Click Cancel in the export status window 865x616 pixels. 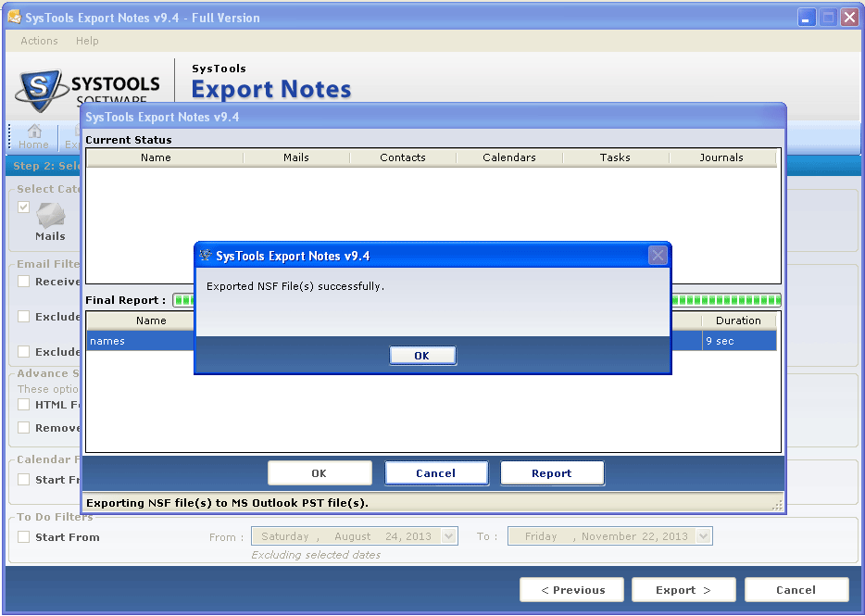click(x=436, y=473)
